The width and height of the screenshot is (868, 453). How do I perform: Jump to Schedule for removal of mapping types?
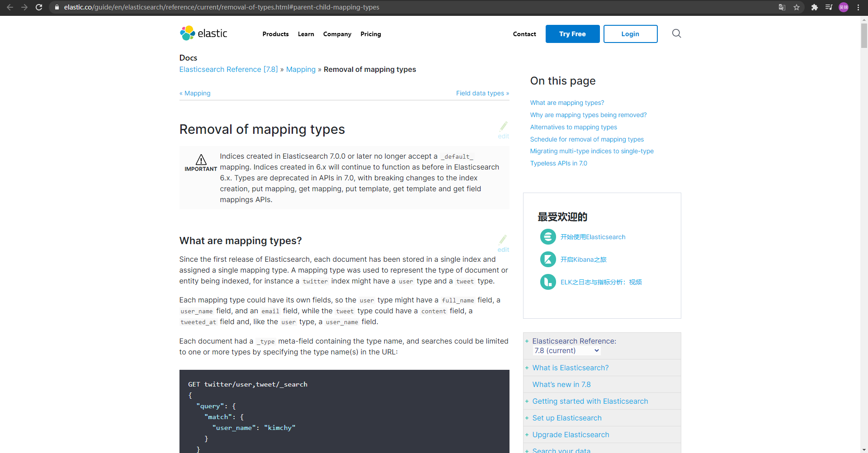[x=587, y=139]
